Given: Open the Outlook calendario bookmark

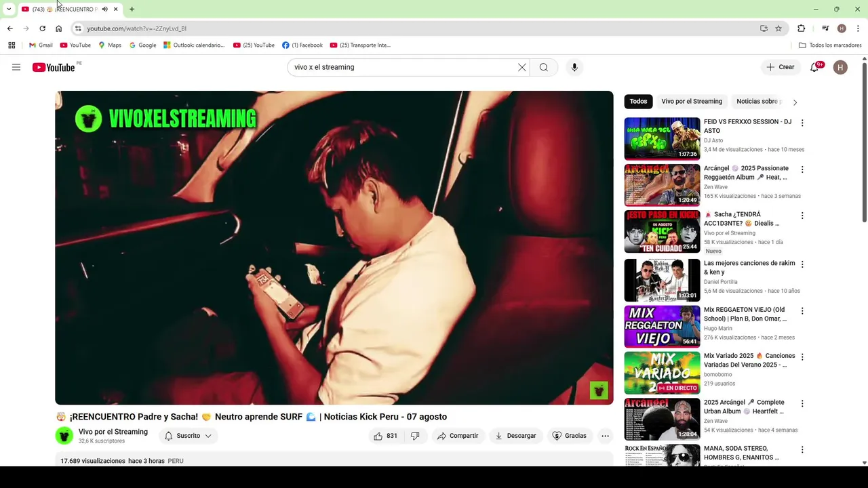Looking at the screenshot, I should (x=194, y=45).
